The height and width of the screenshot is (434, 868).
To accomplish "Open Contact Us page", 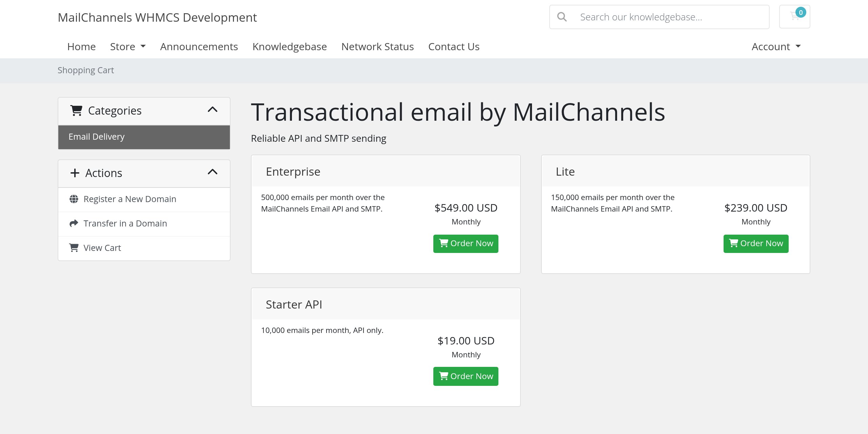I will 454,46.
